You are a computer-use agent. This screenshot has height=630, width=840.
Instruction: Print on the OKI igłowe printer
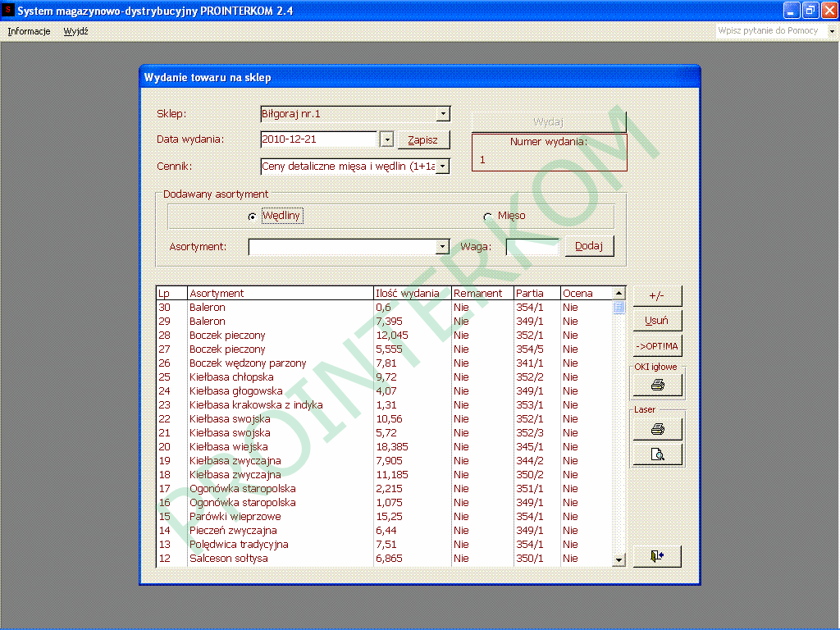[657, 385]
